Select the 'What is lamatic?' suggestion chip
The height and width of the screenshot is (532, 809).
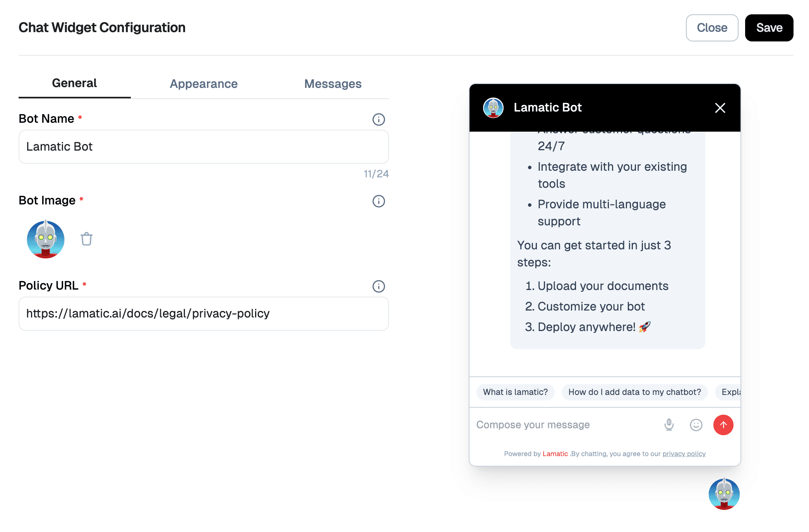click(x=515, y=392)
